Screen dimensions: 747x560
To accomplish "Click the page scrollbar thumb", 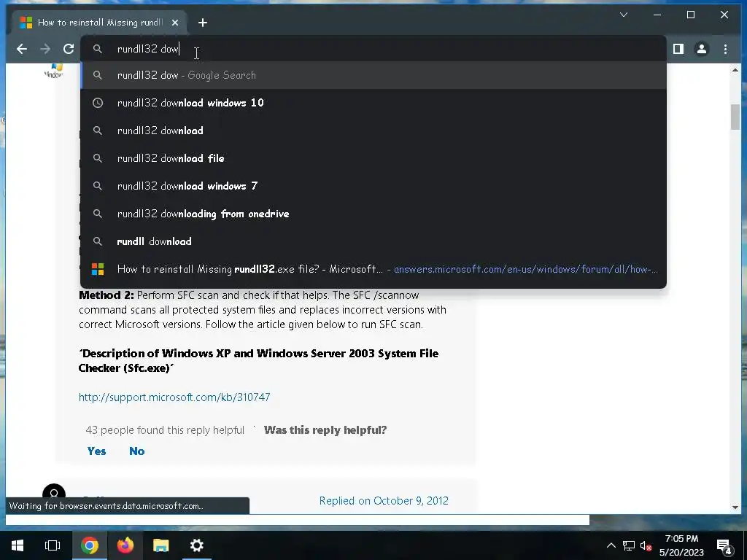I will pos(735,117).
